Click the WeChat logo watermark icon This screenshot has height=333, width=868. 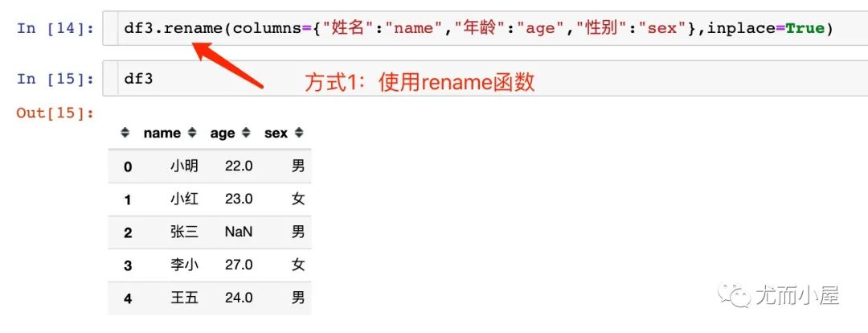point(735,294)
